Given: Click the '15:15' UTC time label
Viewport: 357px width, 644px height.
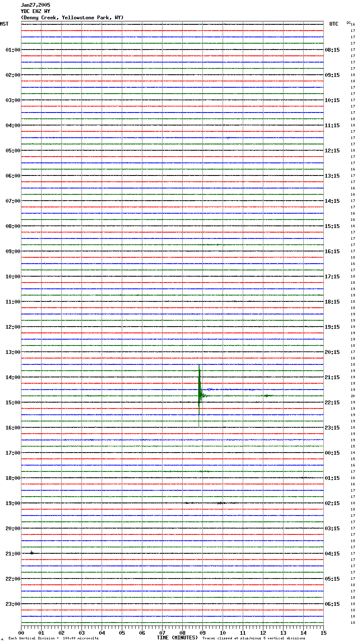Looking at the screenshot, I should pyautogui.click(x=332, y=226).
